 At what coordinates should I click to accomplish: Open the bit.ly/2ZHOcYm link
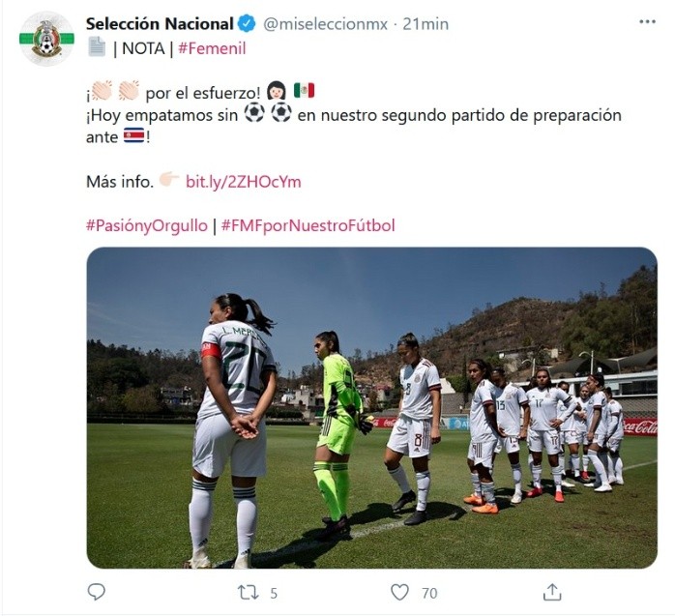coord(244,182)
